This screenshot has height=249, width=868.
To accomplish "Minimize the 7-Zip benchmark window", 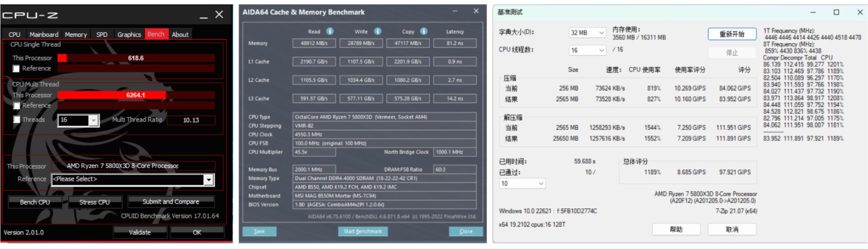I will (x=813, y=12).
